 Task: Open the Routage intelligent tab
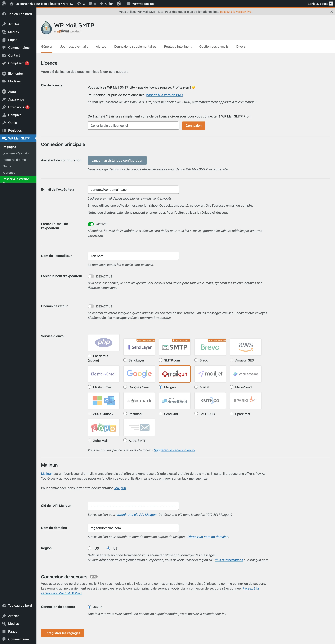tap(178, 46)
